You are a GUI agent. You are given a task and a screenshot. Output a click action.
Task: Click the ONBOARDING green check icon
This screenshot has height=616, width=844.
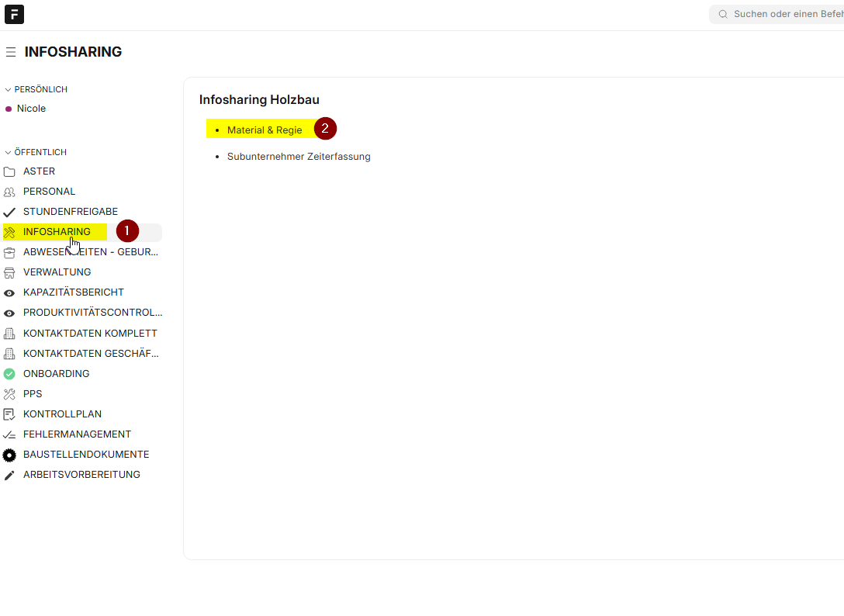pyautogui.click(x=9, y=374)
